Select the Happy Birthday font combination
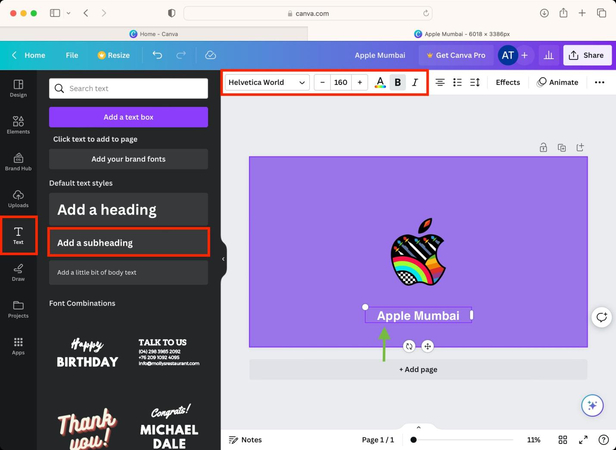 (87, 353)
